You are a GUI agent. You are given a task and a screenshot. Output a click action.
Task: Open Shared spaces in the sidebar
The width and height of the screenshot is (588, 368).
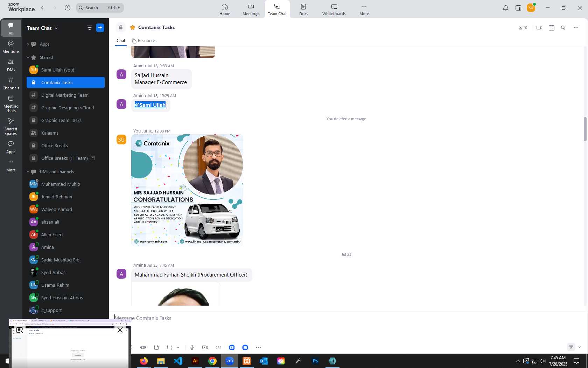pyautogui.click(x=11, y=127)
